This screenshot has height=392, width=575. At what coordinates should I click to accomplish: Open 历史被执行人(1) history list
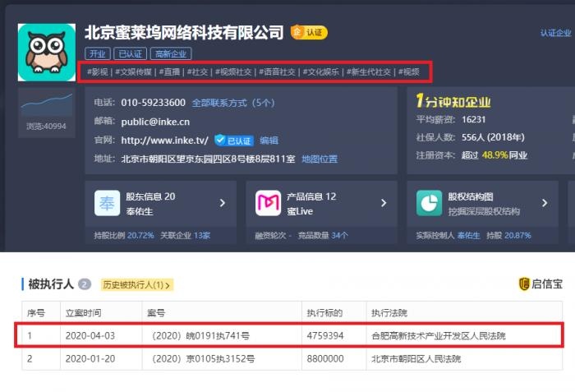(x=136, y=285)
